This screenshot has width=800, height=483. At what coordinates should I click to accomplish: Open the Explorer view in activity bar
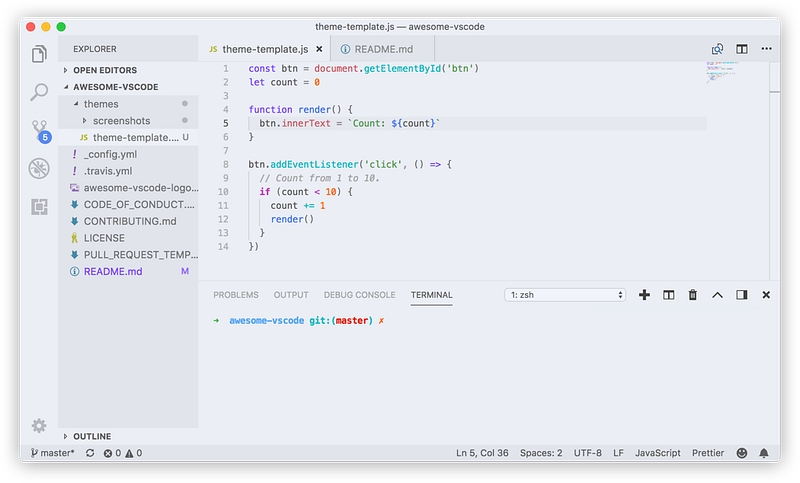coord(39,54)
